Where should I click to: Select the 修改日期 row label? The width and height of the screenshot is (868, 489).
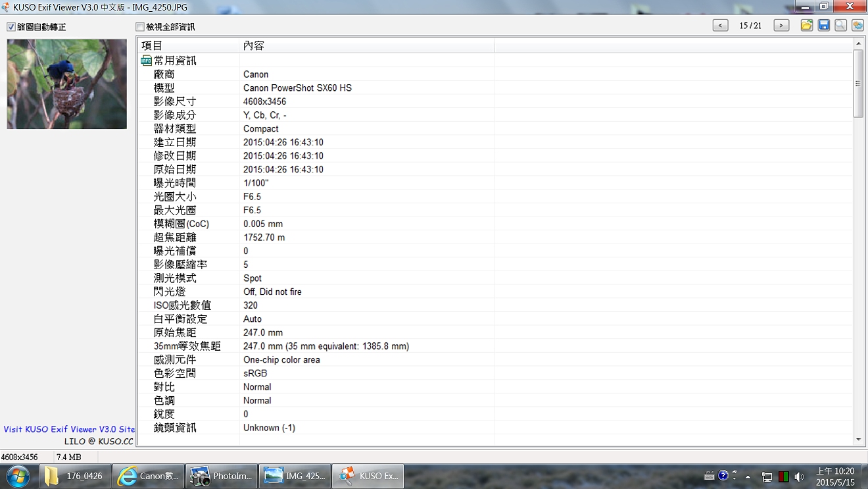175,156
